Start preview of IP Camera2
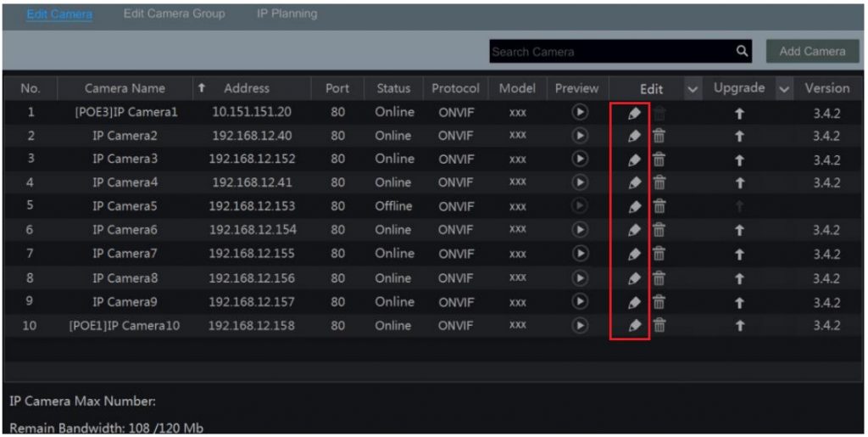The image size is (868, 437). point(580,136)
